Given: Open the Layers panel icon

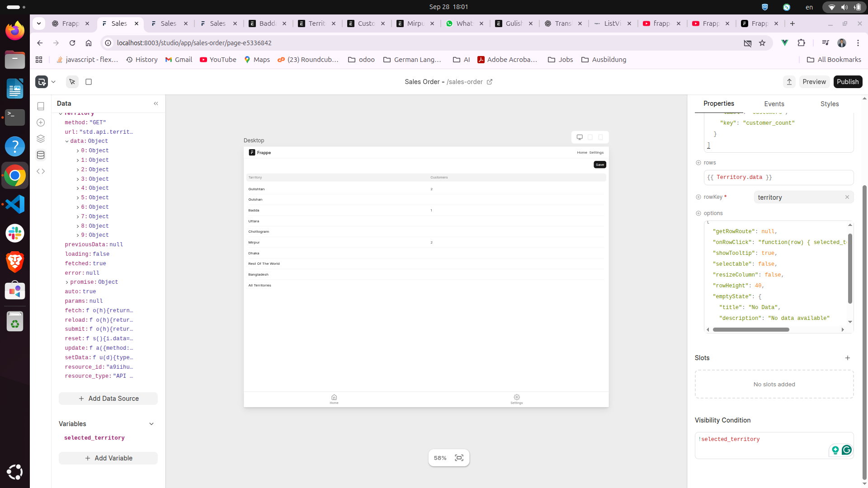Looking at the screenshot, I should (x=41, y=139).
